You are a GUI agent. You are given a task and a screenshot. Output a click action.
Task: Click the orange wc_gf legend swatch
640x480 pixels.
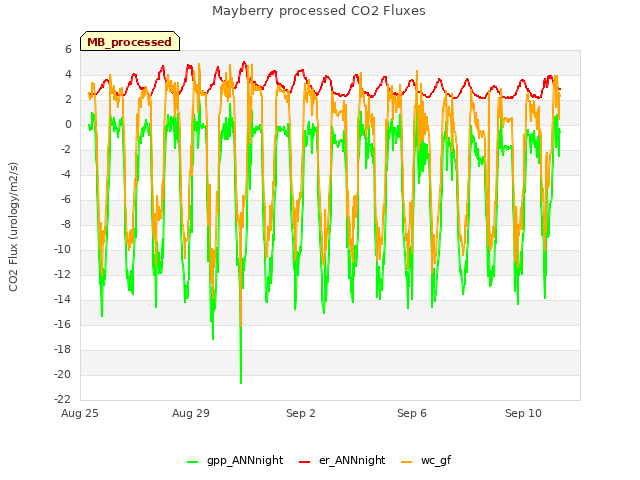pos(407,462)
